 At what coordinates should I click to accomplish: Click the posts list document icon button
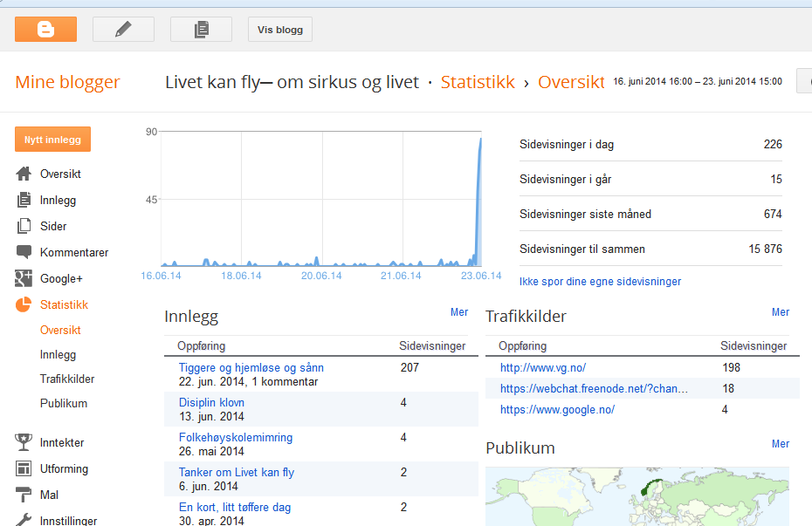(x=201, y=30)
